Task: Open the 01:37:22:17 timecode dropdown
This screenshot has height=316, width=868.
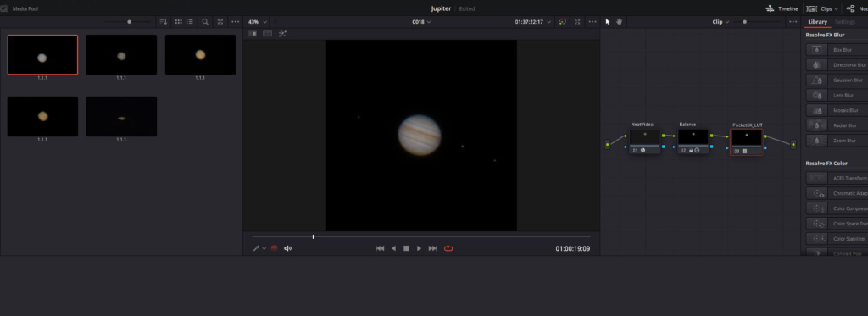Action: point(533,21)
